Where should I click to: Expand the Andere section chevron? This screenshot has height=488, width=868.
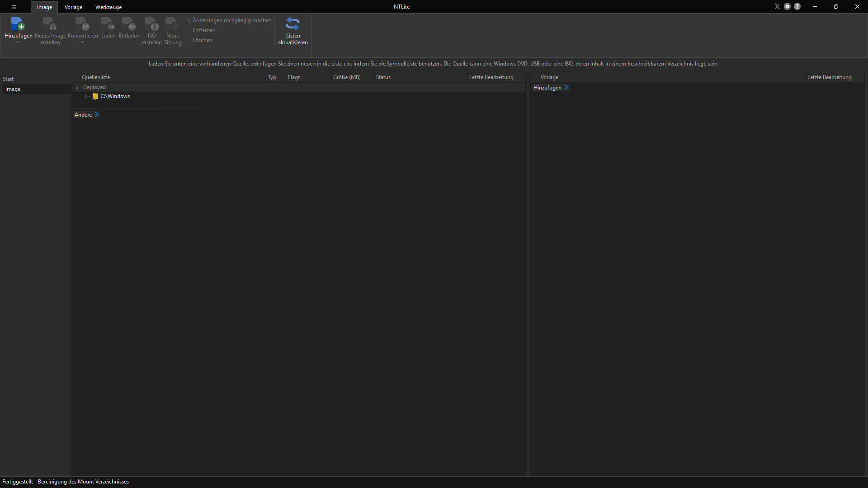click(96, 115)
